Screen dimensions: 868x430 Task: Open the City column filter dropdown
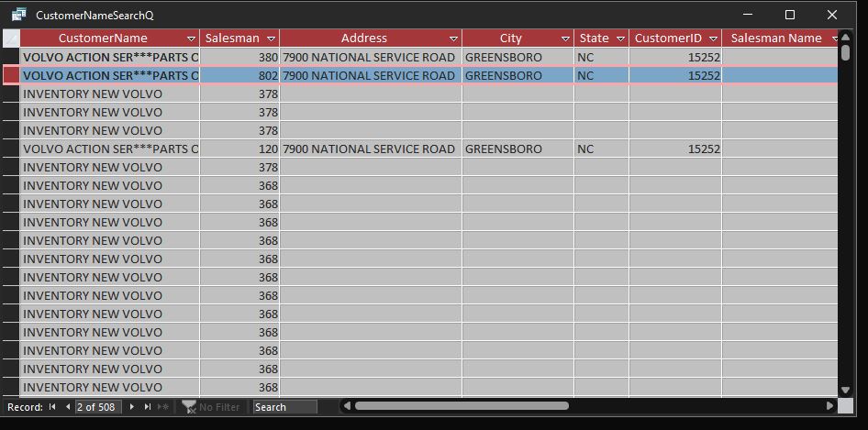(564, 39)
